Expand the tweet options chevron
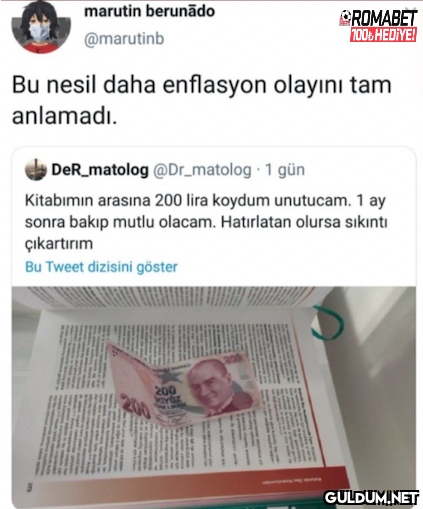Image resolution: width=423 pixels, height=509 pixels. pos(410,11)
